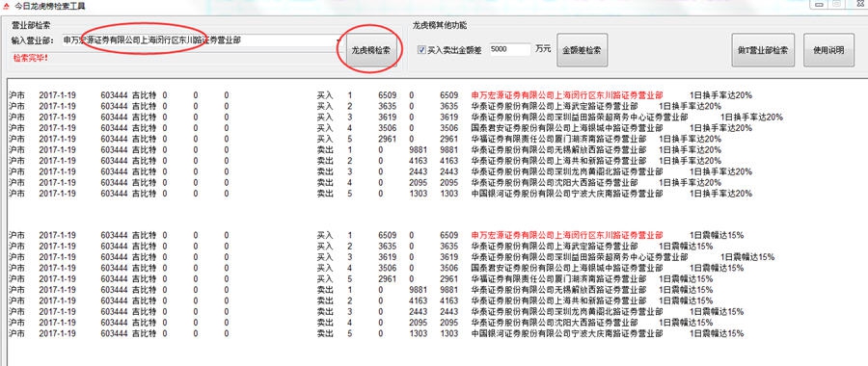868x366 pixels.
Task: Expand the 输入营业部 dropdown arrow
Action: click(x=339, y=40)
